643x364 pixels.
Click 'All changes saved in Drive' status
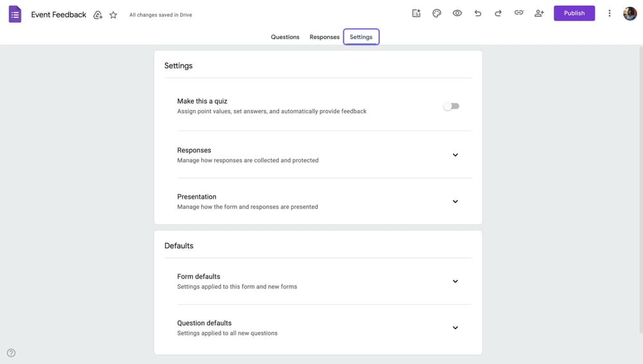[x=161, y=15]
